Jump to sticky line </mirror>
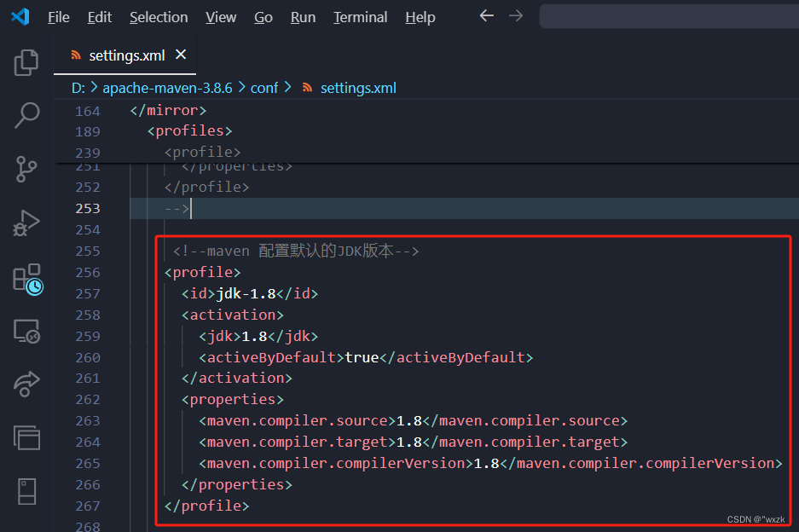 [168, 111]
